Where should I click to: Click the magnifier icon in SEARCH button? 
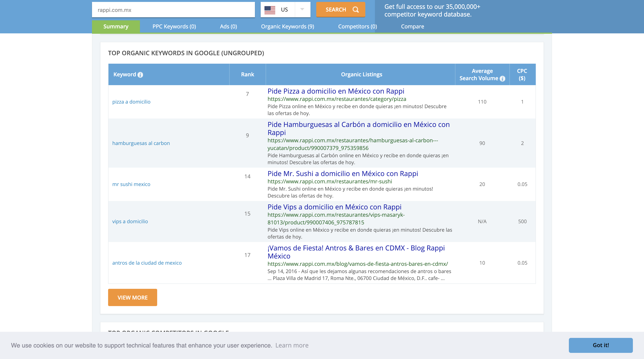tap(356, 10)
